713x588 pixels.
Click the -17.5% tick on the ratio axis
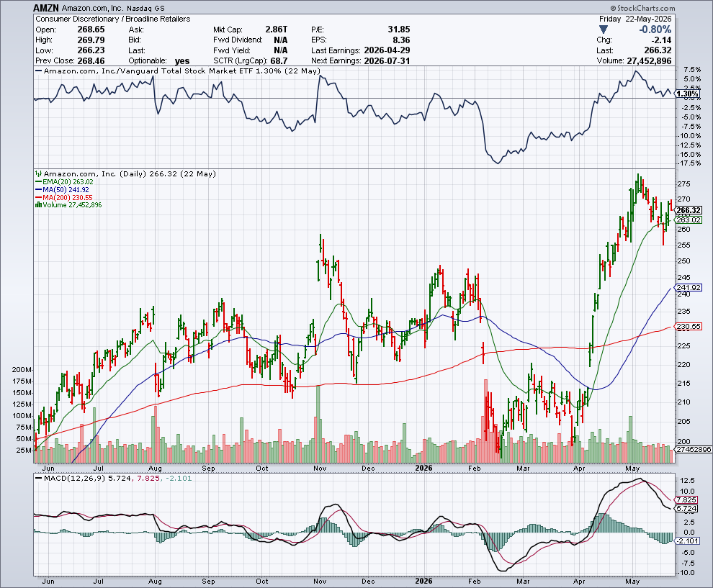[689, 163]
